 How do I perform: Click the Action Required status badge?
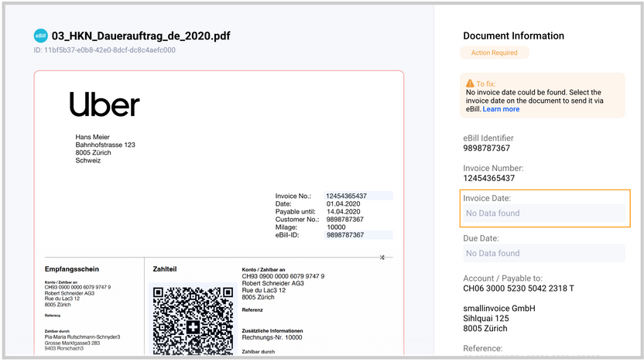point(494,53)
